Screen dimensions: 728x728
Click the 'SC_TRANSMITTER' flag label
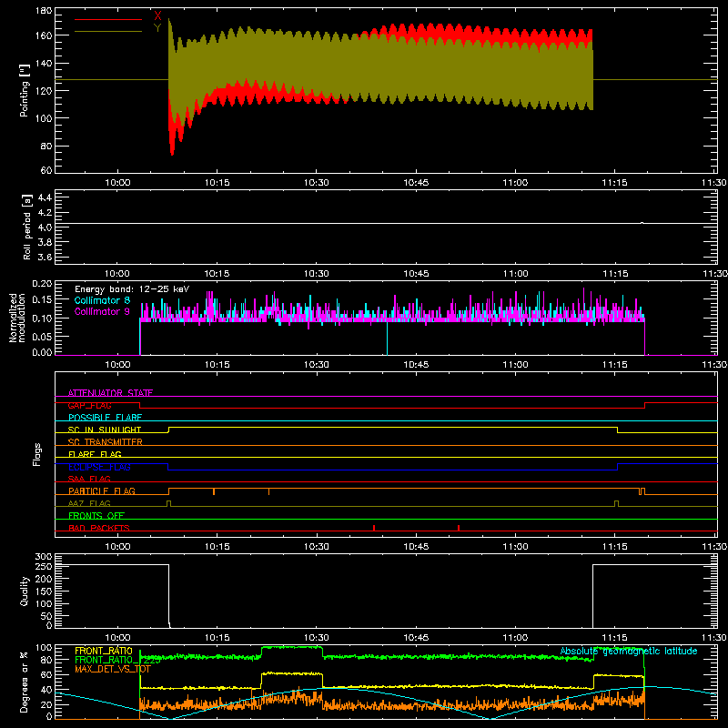coord(105,442)
